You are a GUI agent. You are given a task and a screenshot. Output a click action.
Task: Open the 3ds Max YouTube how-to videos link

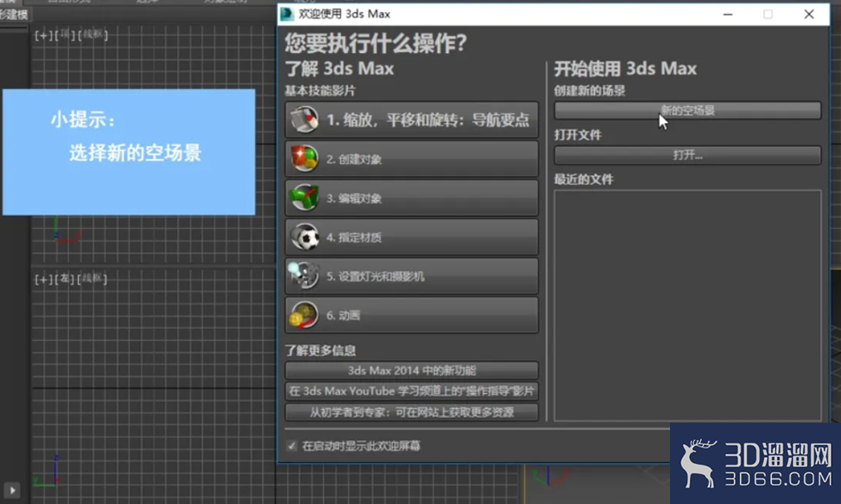(x=411, y=391)
